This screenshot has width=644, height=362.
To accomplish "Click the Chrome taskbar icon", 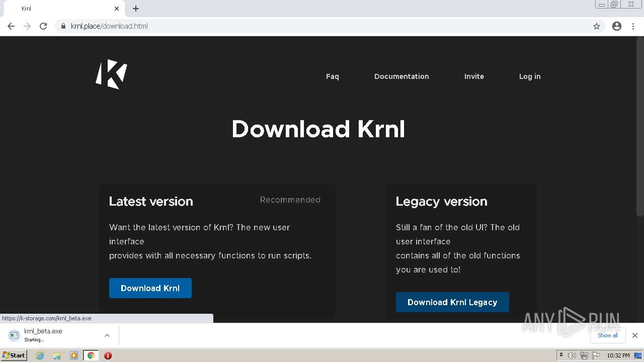I will point(91,355).
